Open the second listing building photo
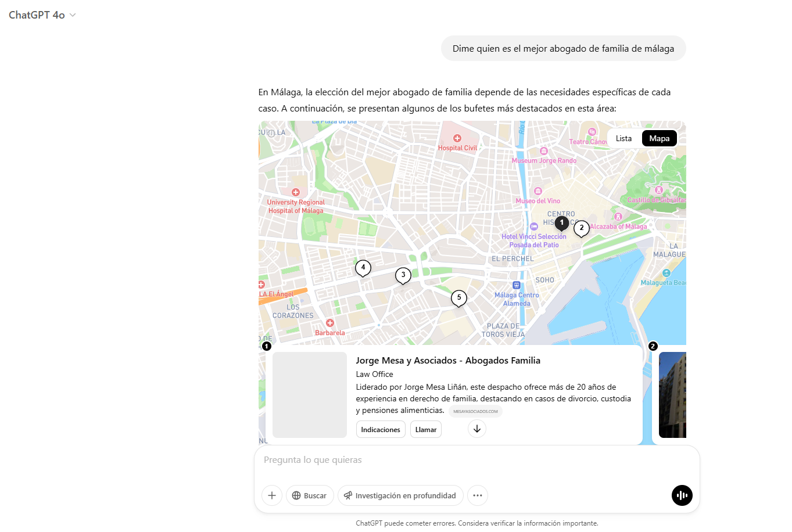Screen dimensions: 792x532 click(673, 395)
